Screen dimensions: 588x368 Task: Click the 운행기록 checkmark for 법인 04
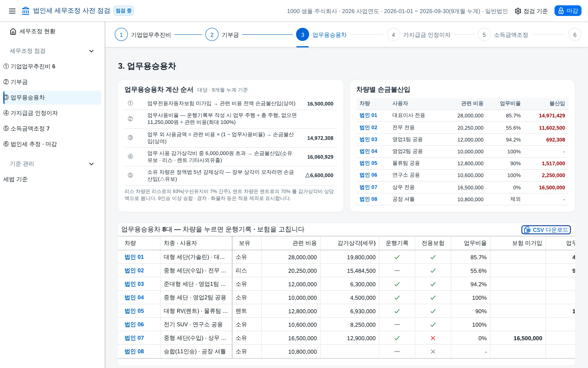[397, 297]
